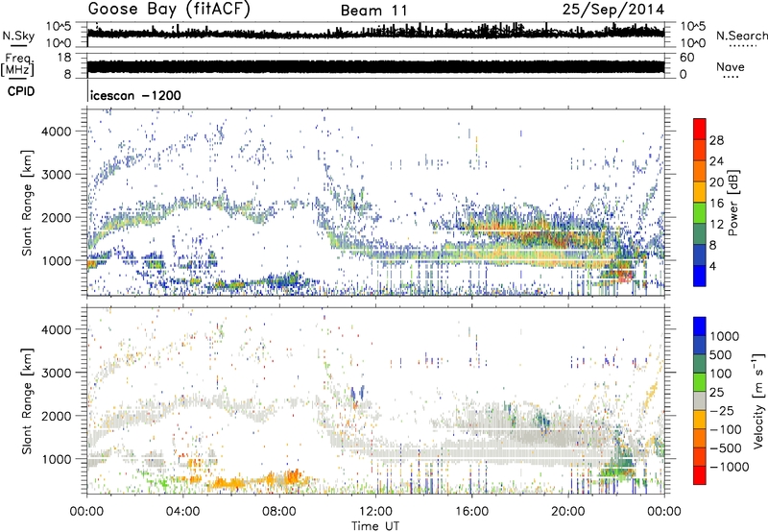The height and width of the screenshot is (532, 768).
Task: Click the '2000' tick in the velocity panel
Action: tap(56, 416)
